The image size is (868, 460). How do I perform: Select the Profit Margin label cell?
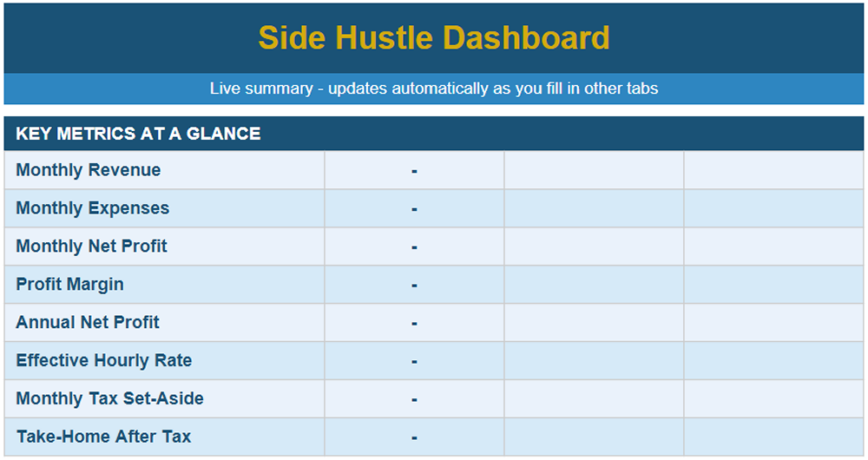[x=164, y=285]
